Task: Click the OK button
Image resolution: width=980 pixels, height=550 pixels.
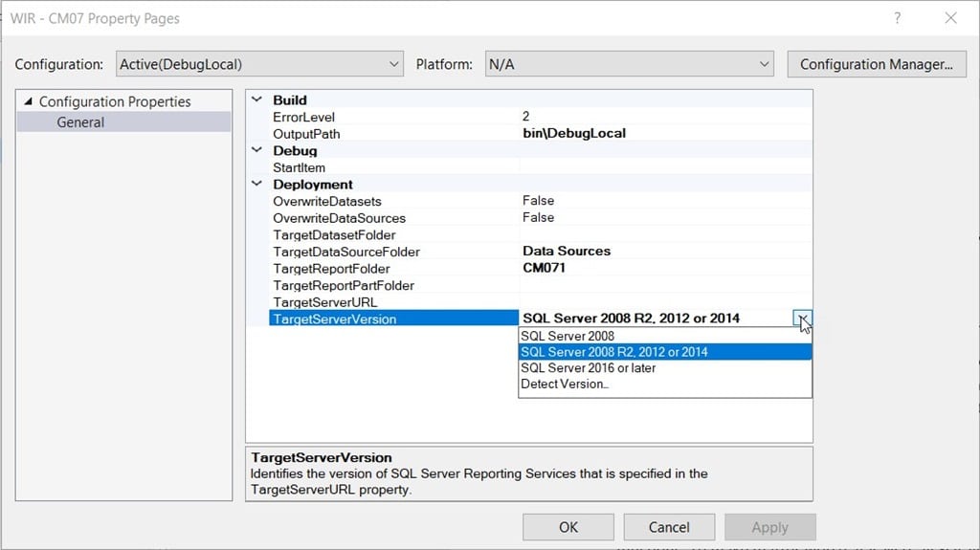Action: pyautogui.click(x=568, y=527)
